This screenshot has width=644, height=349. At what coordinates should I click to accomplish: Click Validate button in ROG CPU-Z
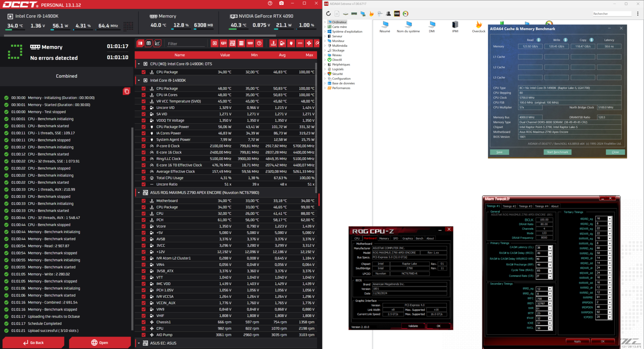(x=413, y=326)
